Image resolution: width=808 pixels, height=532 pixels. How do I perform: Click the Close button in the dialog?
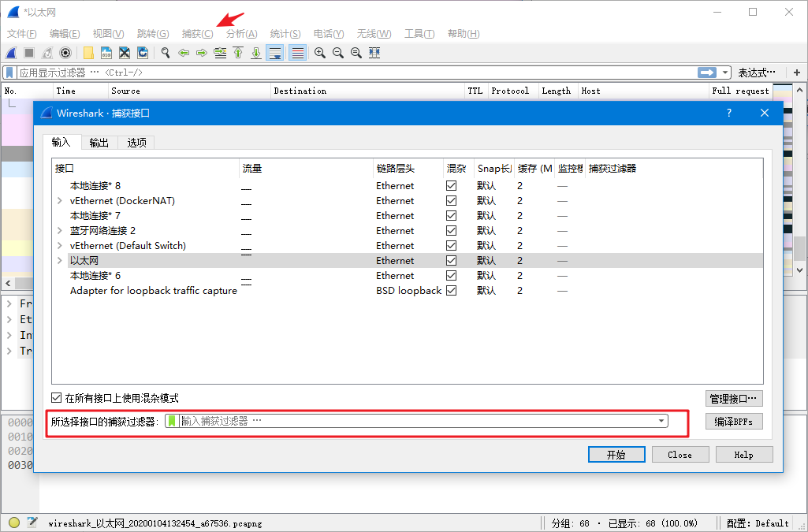pyautogui.click(x=680, y=454)
